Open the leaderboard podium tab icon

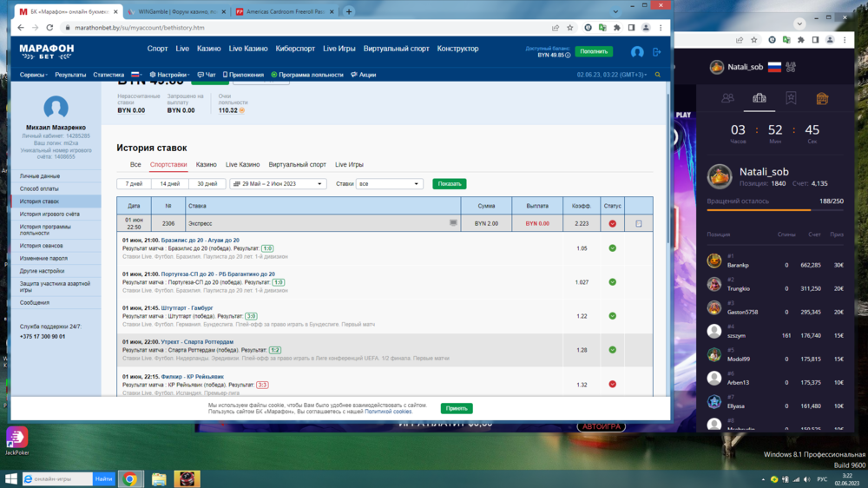point(759,98)
